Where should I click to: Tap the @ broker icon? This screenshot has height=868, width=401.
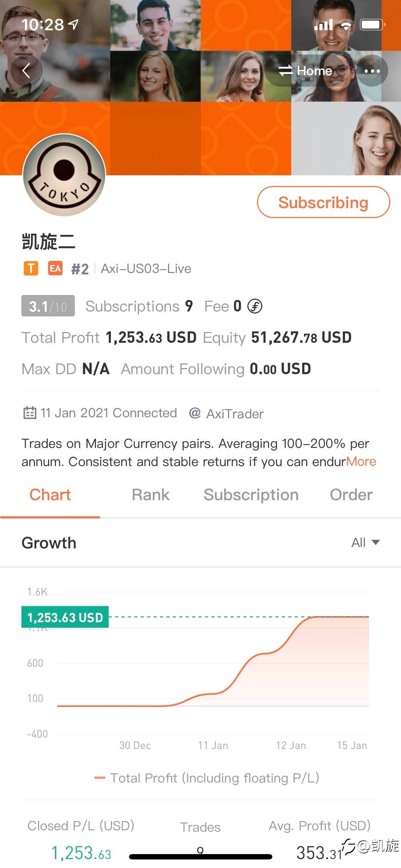click(x=195, y=413)
